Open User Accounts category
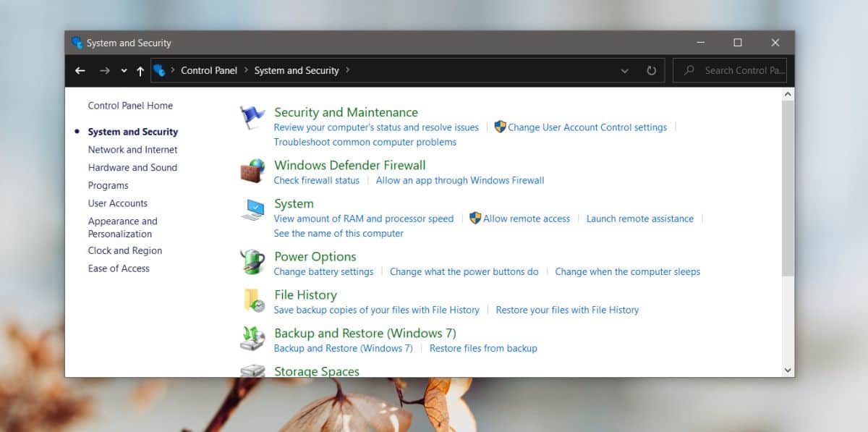The image size is (868, 432). [x=117, y=203]
